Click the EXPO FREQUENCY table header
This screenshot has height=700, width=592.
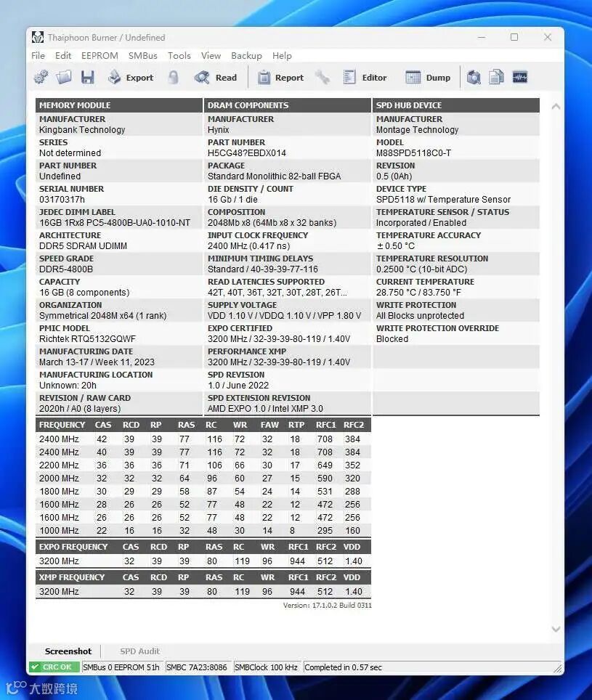point(203,547)
